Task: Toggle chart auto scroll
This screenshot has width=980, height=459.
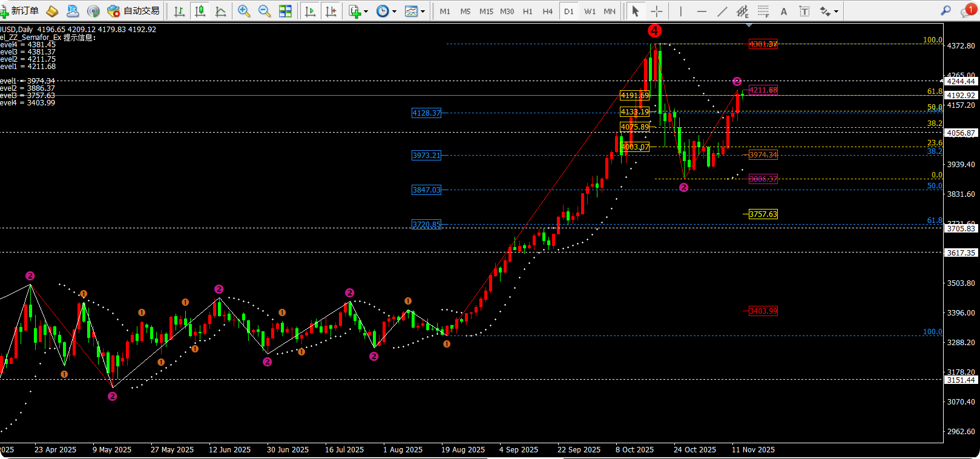Action: coord(310,11)
